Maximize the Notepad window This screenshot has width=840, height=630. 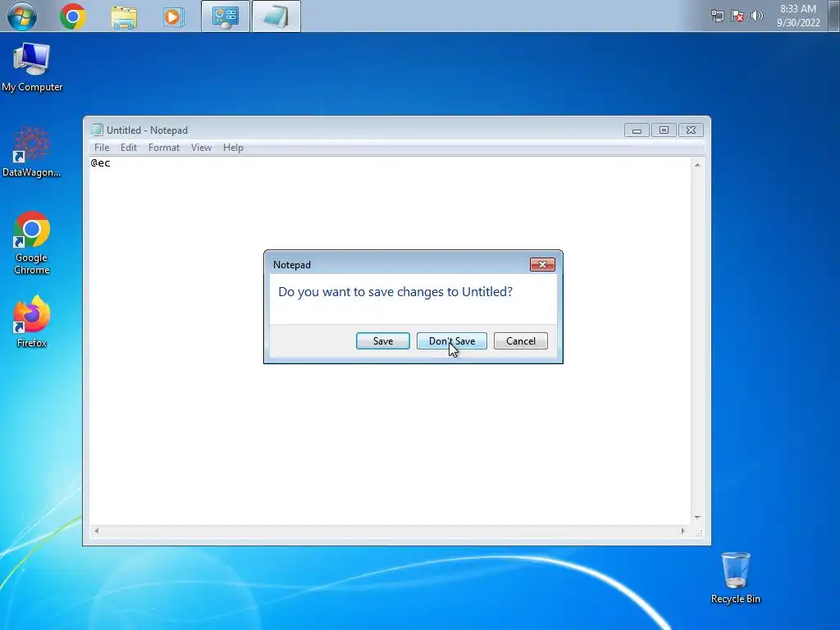coord(664,130)
